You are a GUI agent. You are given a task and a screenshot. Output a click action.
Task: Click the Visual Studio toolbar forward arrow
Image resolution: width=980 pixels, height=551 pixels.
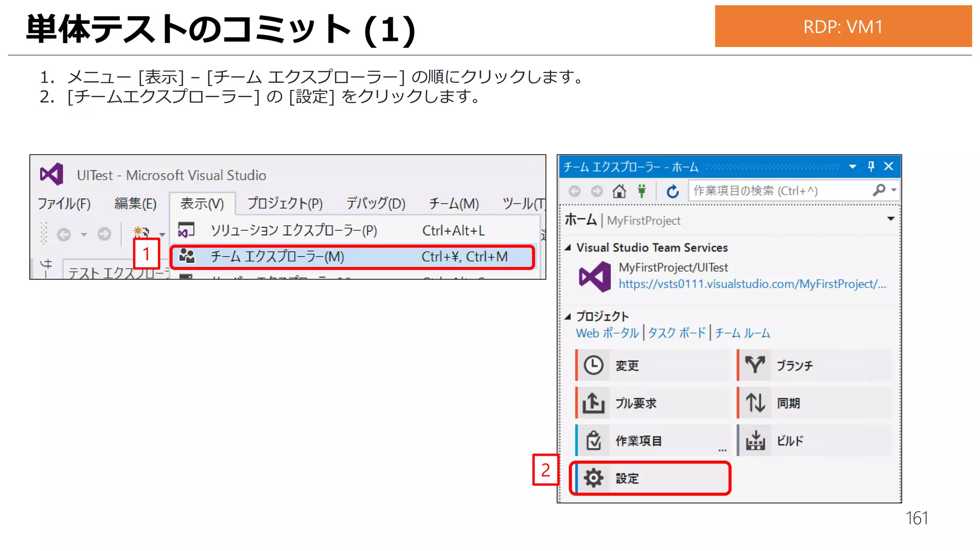click(104, 234)
